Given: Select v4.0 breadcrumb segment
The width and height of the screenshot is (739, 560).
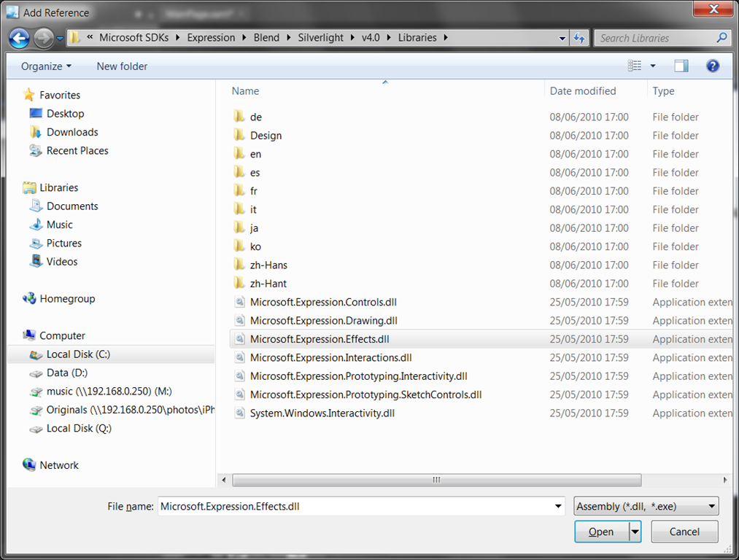Looking at the screenshot, I should coord(371,38).
